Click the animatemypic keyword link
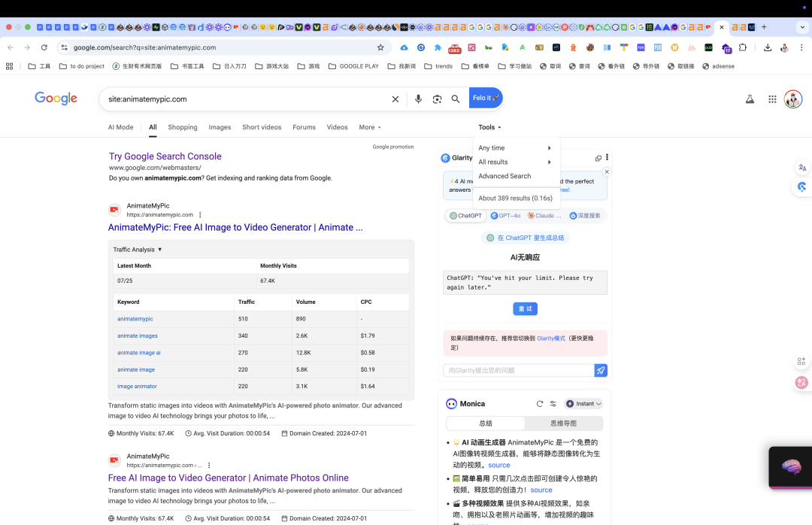This screenshot has width=812, height=525. tap(135, 319)
